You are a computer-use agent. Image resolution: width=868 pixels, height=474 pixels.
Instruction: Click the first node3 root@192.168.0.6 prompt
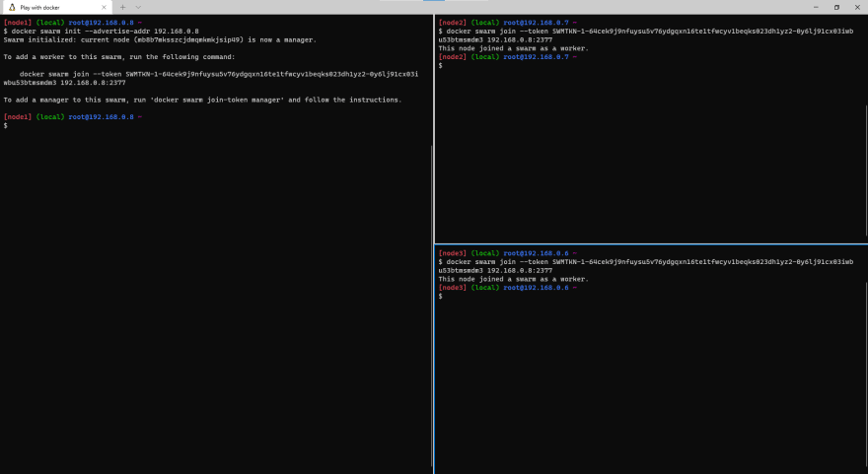click(x=508, y=253)
